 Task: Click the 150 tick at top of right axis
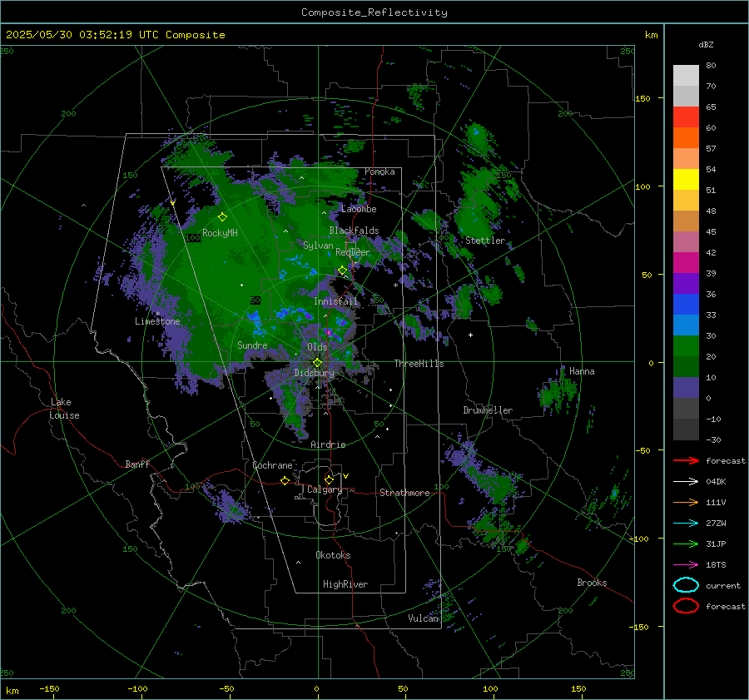(x=643, y=98)
